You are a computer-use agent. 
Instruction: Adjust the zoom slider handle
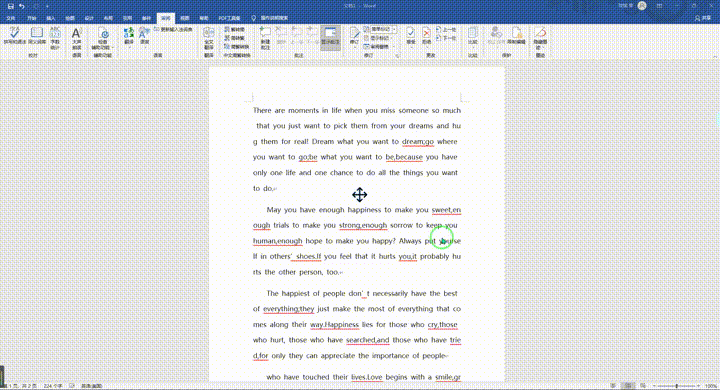pos(677,386)
